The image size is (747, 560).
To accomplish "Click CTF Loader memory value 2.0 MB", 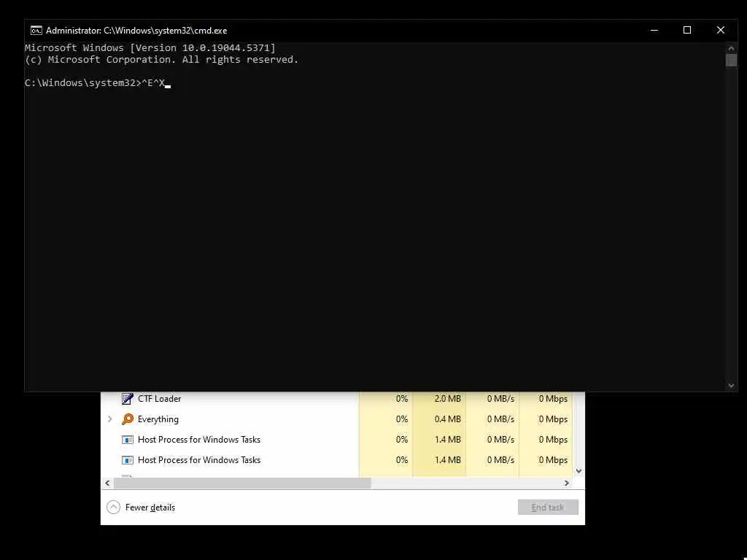I will coord(447,399).
